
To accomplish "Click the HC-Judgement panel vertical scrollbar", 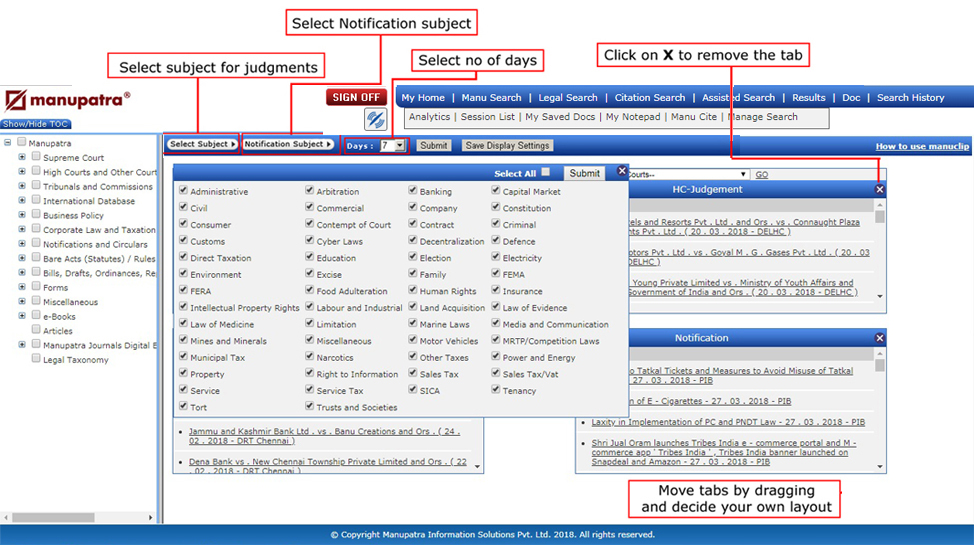I will point(880,250).
